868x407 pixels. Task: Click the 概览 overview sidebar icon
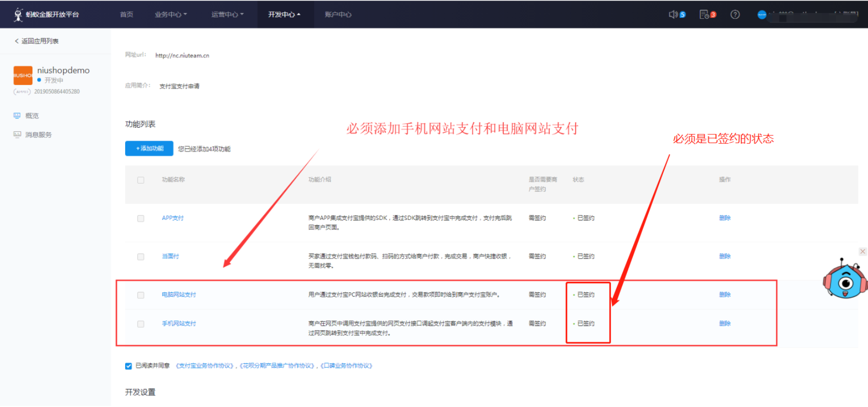pos(17,116)
